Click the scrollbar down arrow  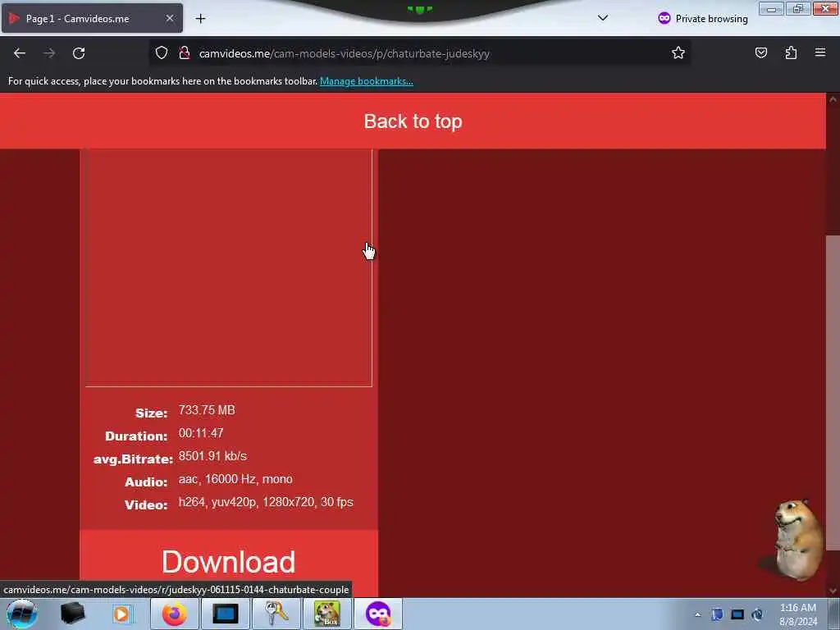pyautogui.click(x=833, y=591)
